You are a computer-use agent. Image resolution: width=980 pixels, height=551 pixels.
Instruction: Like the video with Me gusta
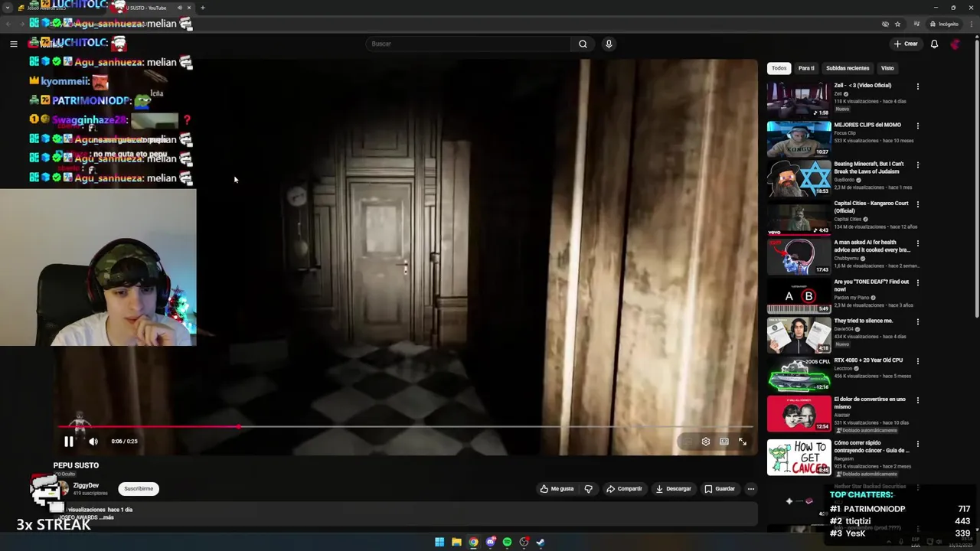[557, 488]
